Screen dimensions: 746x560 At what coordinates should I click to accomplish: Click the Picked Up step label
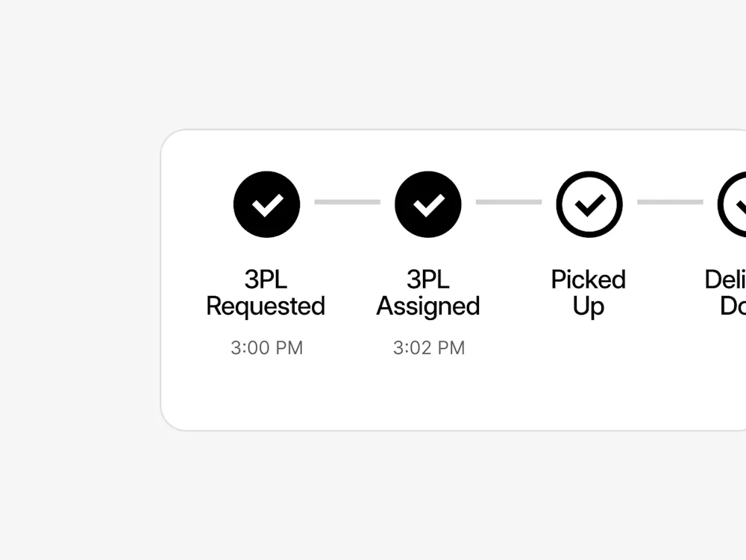point(589,292)
